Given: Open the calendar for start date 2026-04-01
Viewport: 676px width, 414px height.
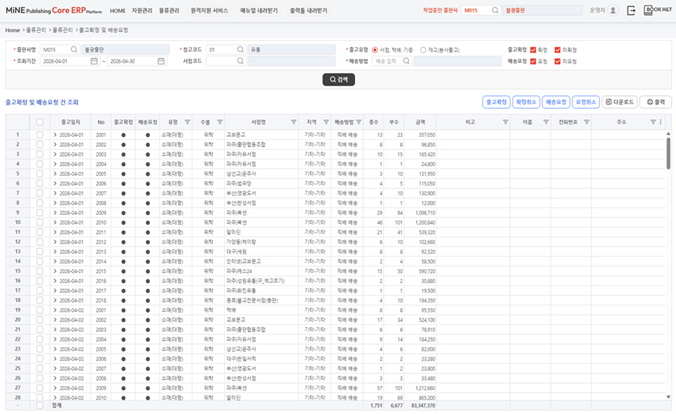Looking at the screenshot, I should (x=94, y=61).
